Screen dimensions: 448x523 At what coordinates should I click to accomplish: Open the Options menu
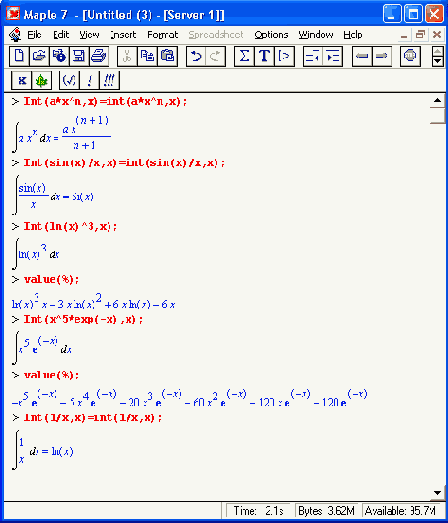[271, 35]
